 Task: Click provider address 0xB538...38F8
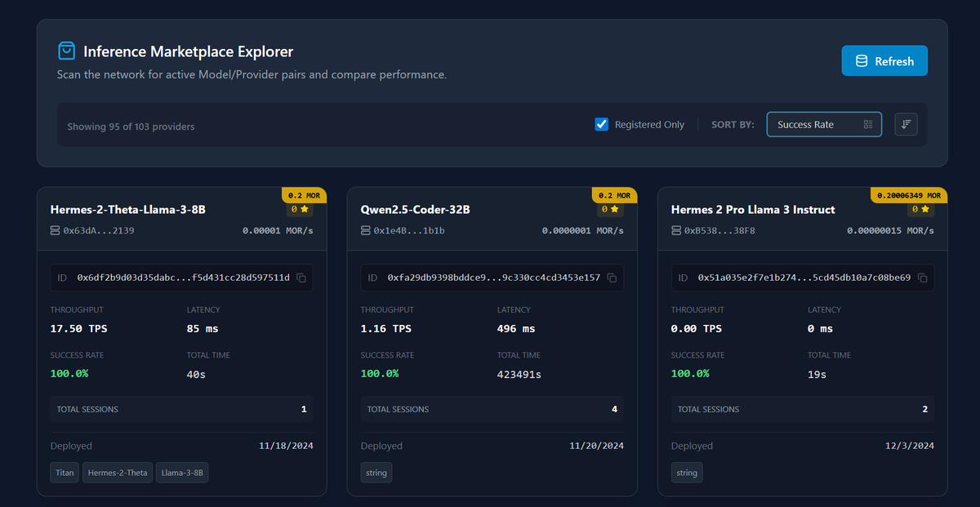[719, 231]
